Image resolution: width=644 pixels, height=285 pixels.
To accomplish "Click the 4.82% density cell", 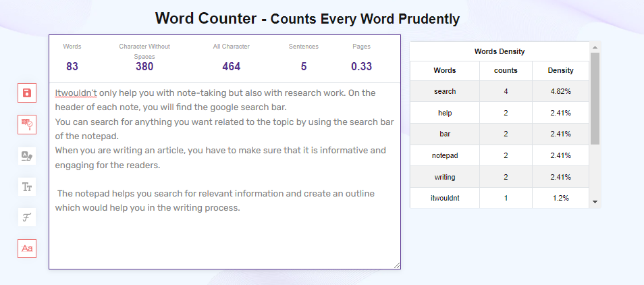I will (560, 91).
